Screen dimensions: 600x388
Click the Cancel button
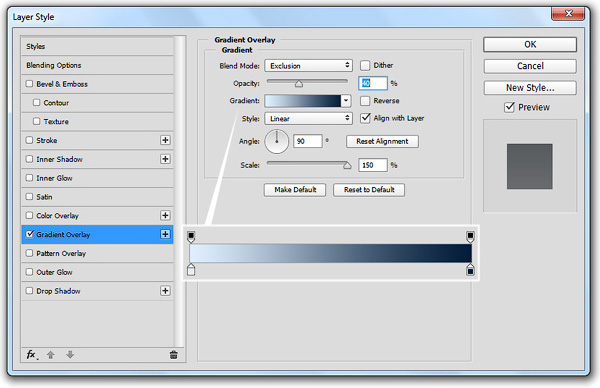[530, 66]
